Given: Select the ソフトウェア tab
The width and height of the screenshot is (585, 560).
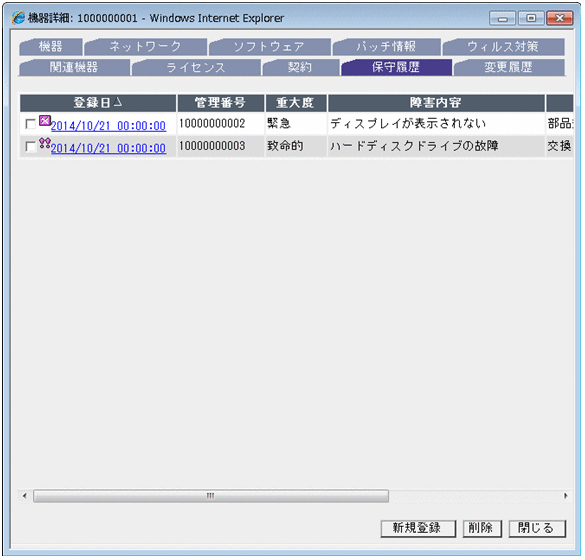Looking at the screenshot, I should [x=269, y=47].
